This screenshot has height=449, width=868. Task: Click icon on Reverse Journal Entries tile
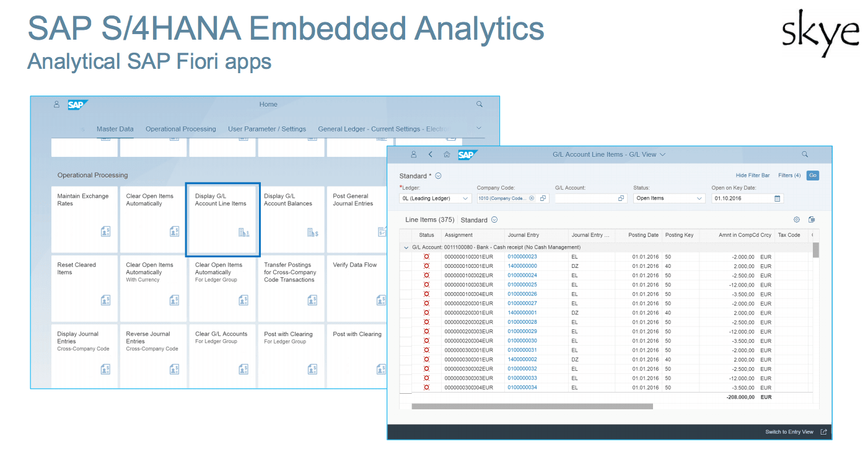click(x=174, y=369)
